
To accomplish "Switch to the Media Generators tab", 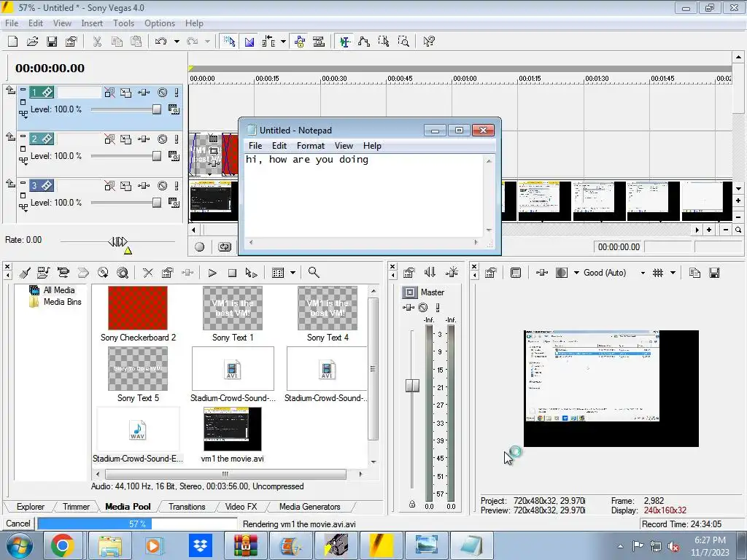I will [309, 507].
